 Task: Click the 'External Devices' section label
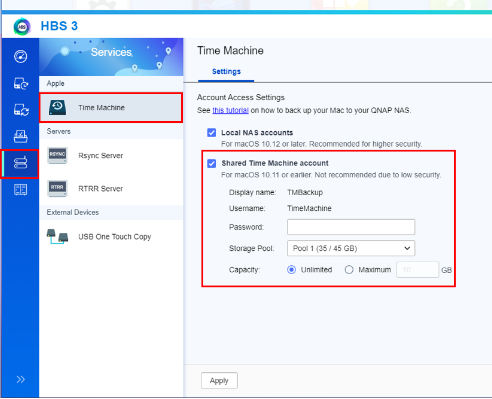pyautogui.click(x=73, y=212)
